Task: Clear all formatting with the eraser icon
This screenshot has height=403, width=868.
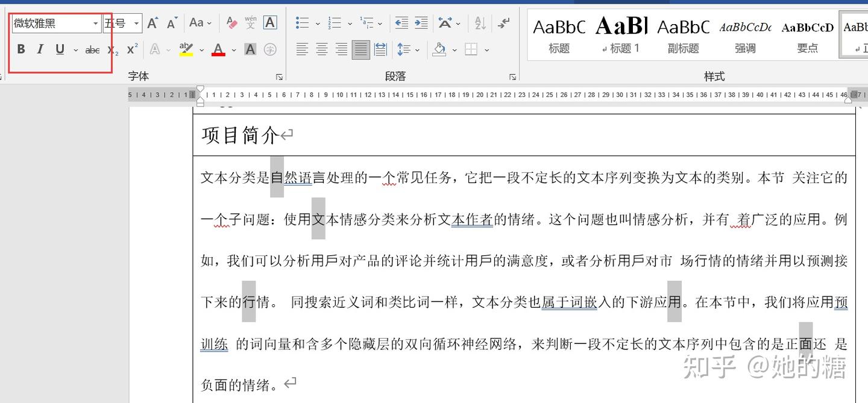Action: pyautogui.click(x=231, y=23)
